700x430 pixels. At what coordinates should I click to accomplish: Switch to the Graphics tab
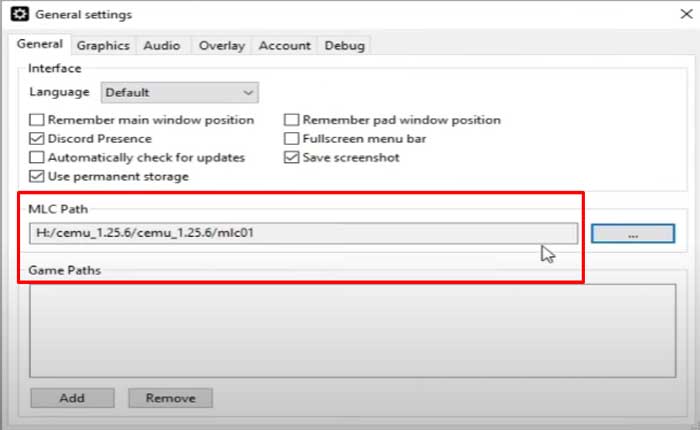pyautogui.click(x=103, y=45)
